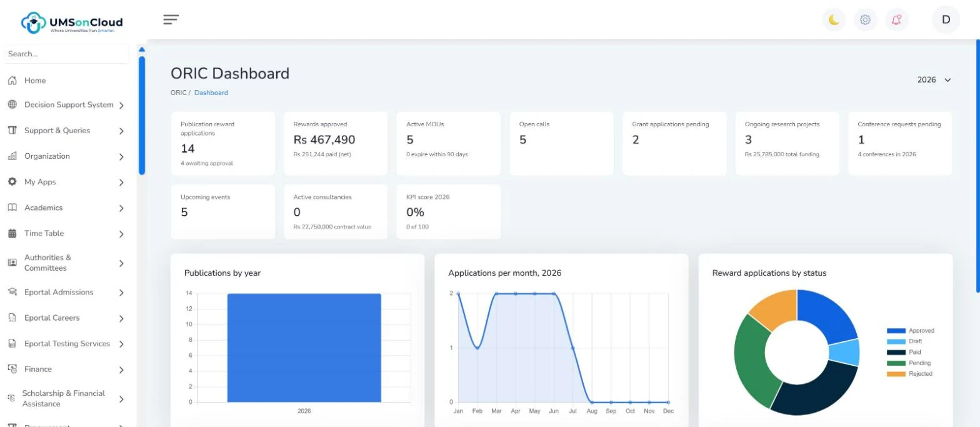This screenshot has width=980, height=427.
Task: Click the Jul data point on applications chart
Action: click(573, 348)
